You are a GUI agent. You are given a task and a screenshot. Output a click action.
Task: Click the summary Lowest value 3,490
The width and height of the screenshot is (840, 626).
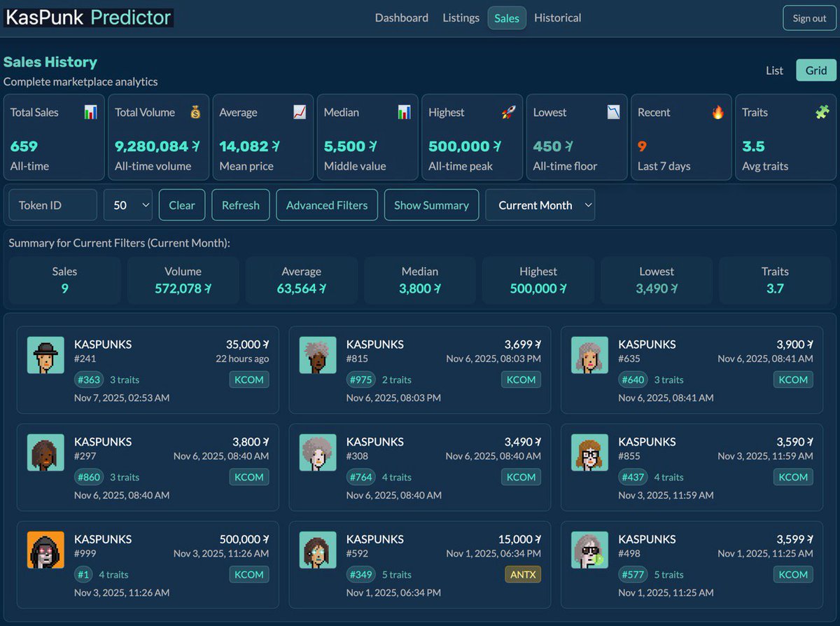[x=657, y=288]
